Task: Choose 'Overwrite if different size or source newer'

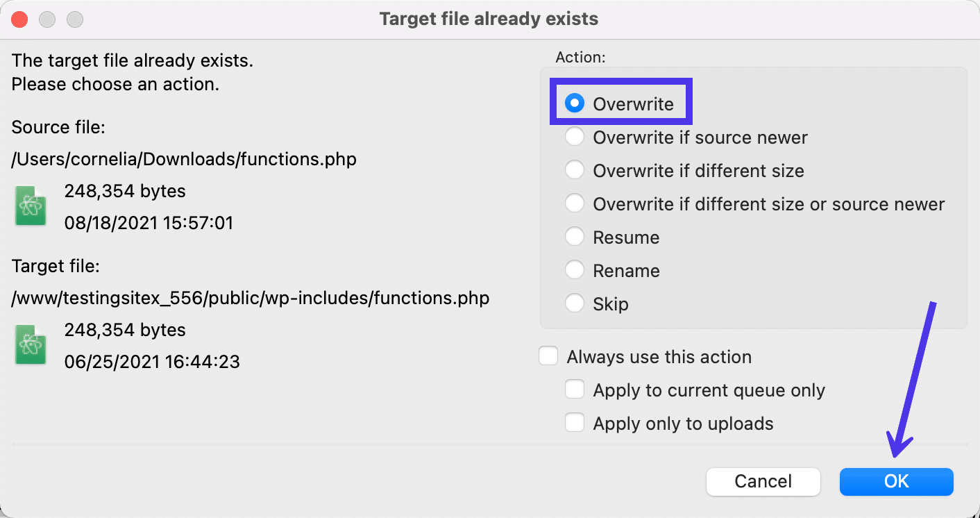Action: click(575, 203)
